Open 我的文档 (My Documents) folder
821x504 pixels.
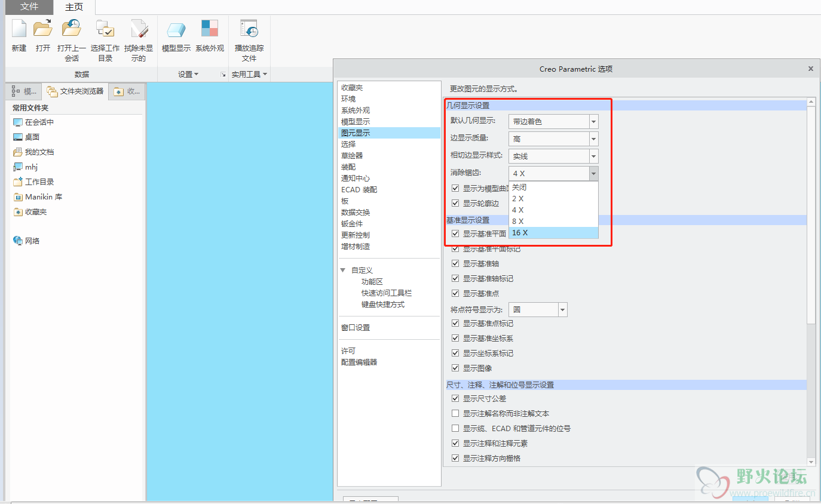[x=33, y=152]
